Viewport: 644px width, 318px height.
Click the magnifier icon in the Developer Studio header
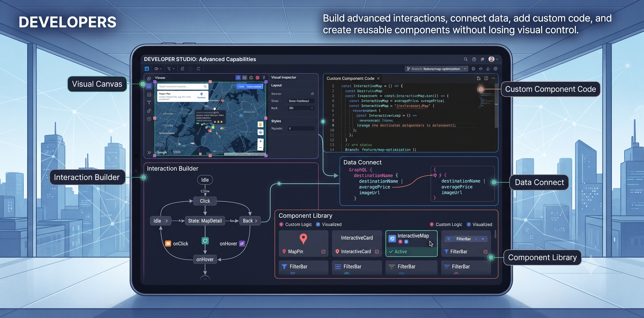[x=466, y=59]
